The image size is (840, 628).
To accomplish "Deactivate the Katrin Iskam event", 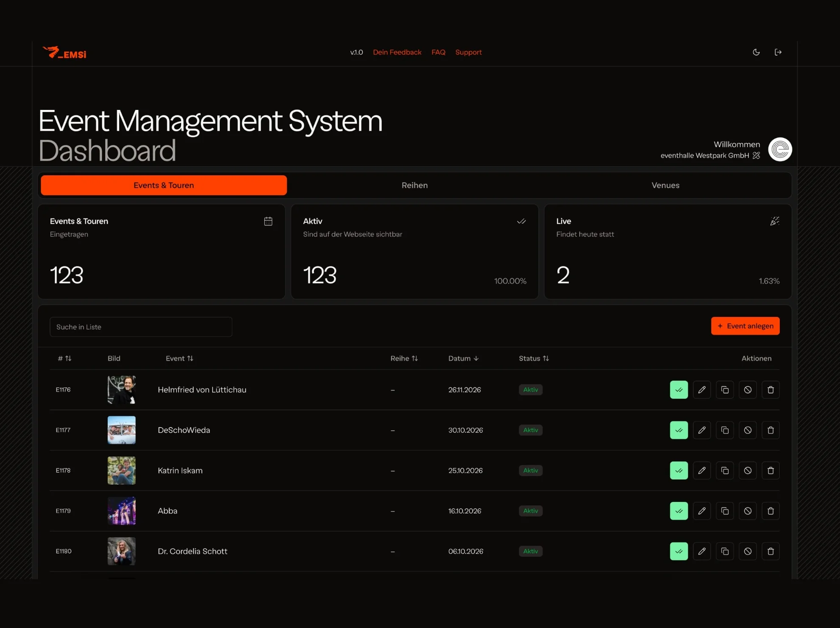I will tap(748, 470).
